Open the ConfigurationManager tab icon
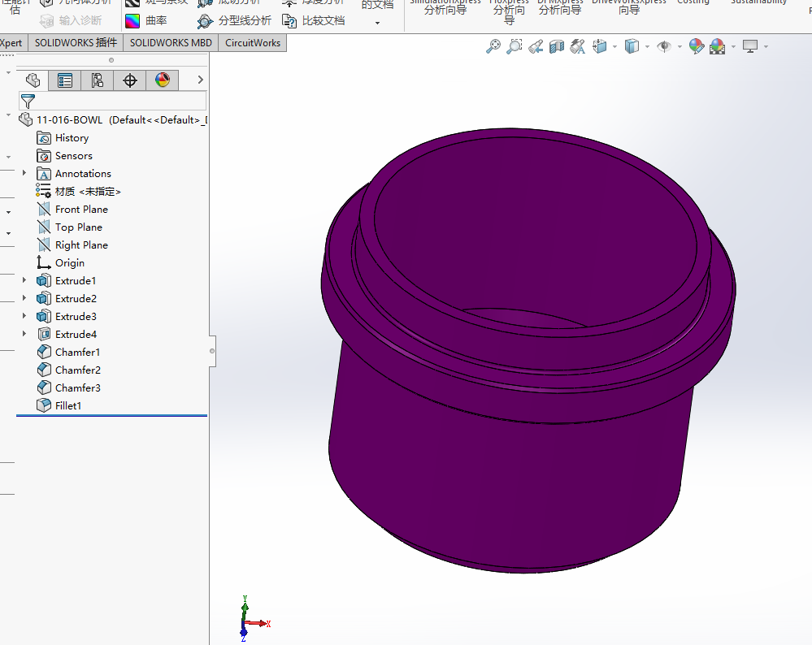This screenshot has width=812, height=645. (x=98, y=80)
